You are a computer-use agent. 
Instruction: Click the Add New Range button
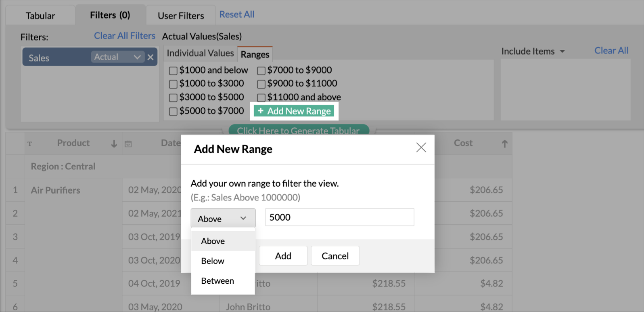click(x=294, y=111)
